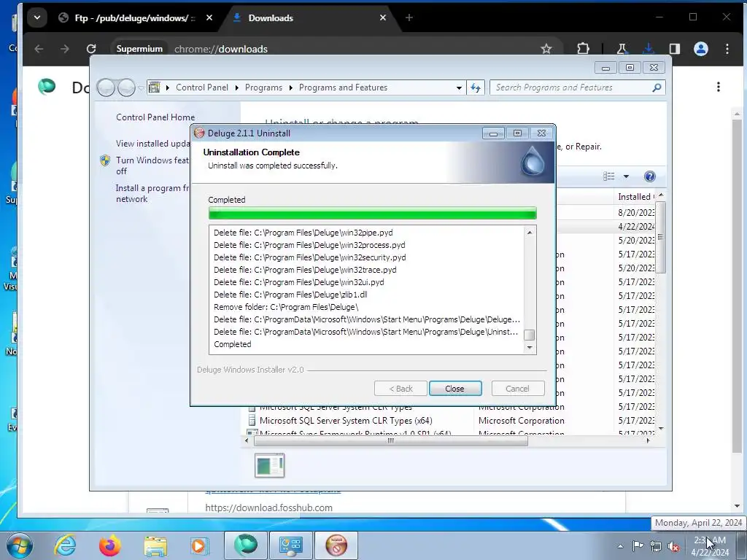Toggle browser side panel icon
747x560 pixels.
(675, 49)
